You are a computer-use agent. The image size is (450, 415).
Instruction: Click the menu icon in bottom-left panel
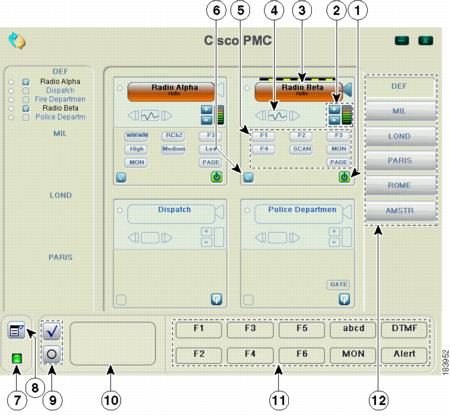click(16, 330)
